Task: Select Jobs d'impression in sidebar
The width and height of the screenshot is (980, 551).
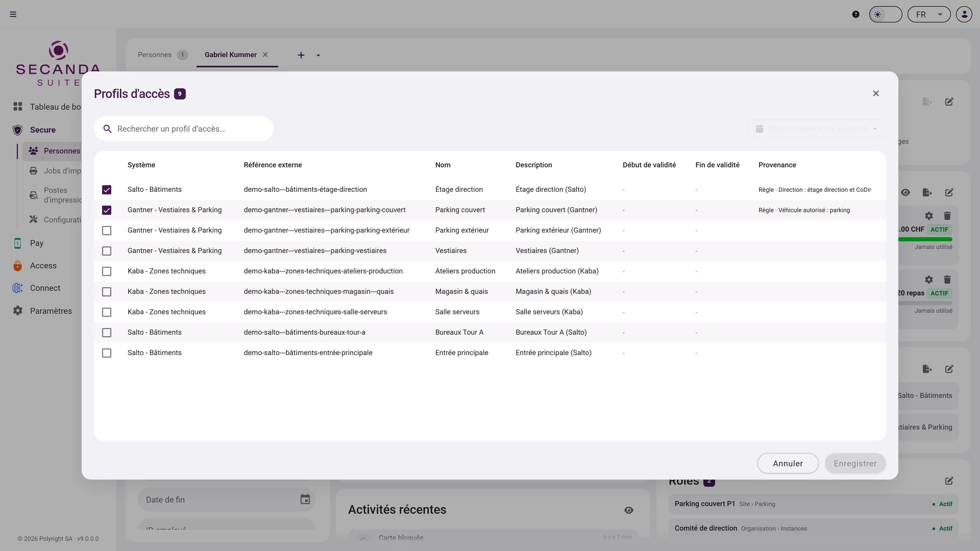Action: coord(55,171)
